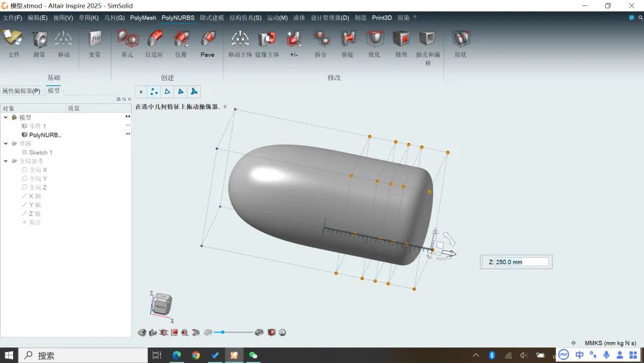This screenshot has width=644, height=363.
Task: Click the Z value 250.0 mm field
Action: click(521, 262)
